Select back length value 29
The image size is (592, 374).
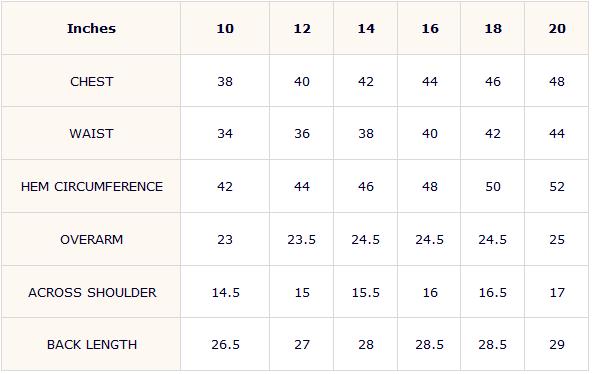(x=557, y=345)
